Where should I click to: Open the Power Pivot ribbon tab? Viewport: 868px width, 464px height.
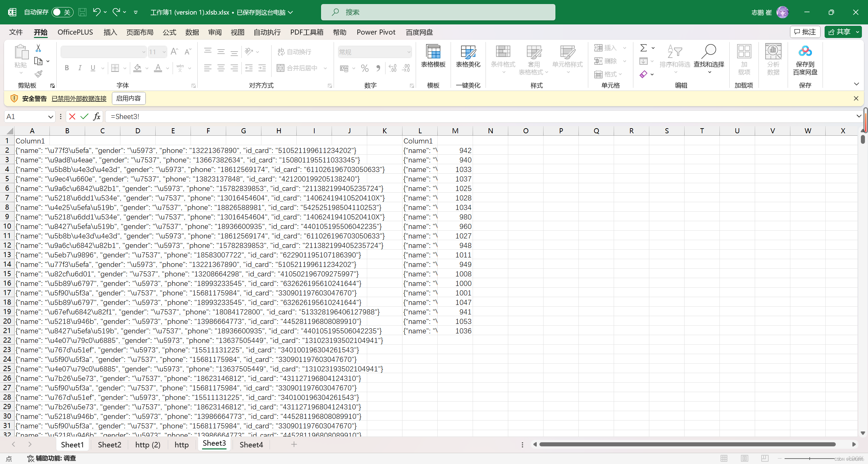click(x=376, y=32)
